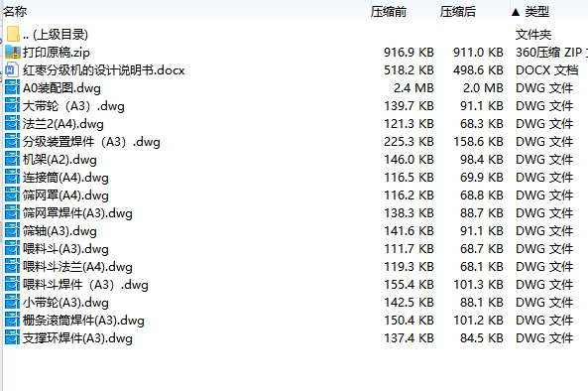Screen dimensions: 588x391
Task: Click the 文件夹 type cell
Action: pyautogui.click(x=533, y=35)
